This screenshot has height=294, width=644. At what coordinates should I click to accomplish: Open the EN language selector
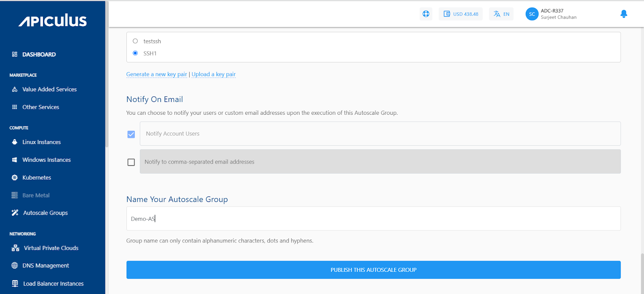pyautogui.click(x=502, y=14)
